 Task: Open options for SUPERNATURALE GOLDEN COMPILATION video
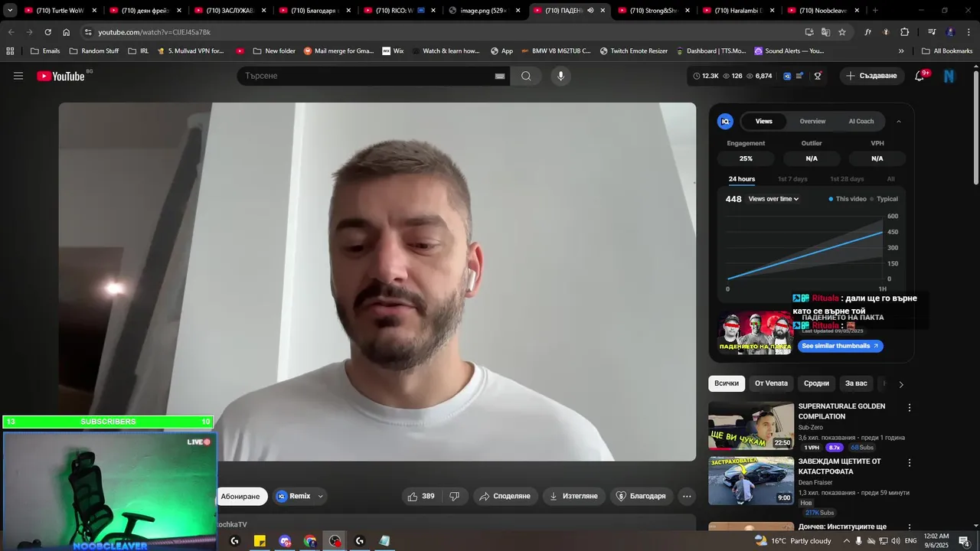(910, 408)
